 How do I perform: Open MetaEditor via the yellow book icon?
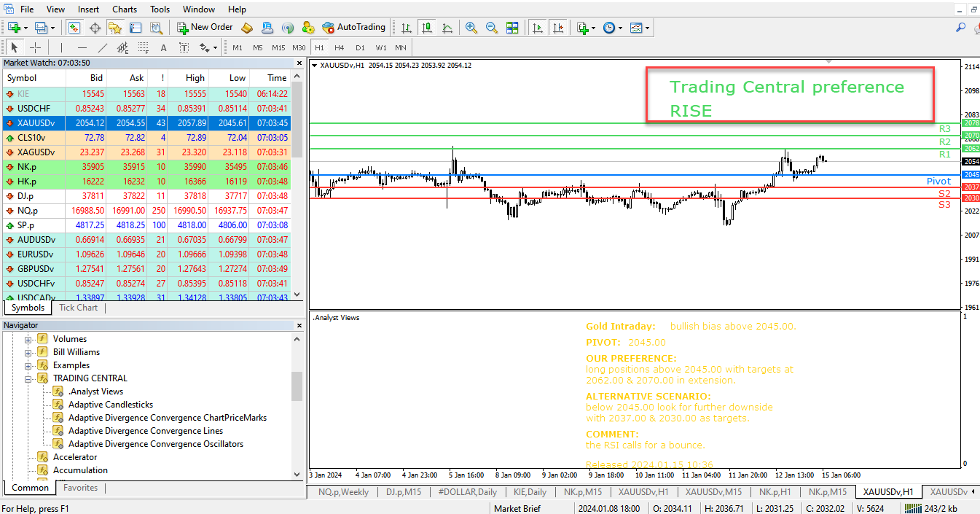pos(247,28)
